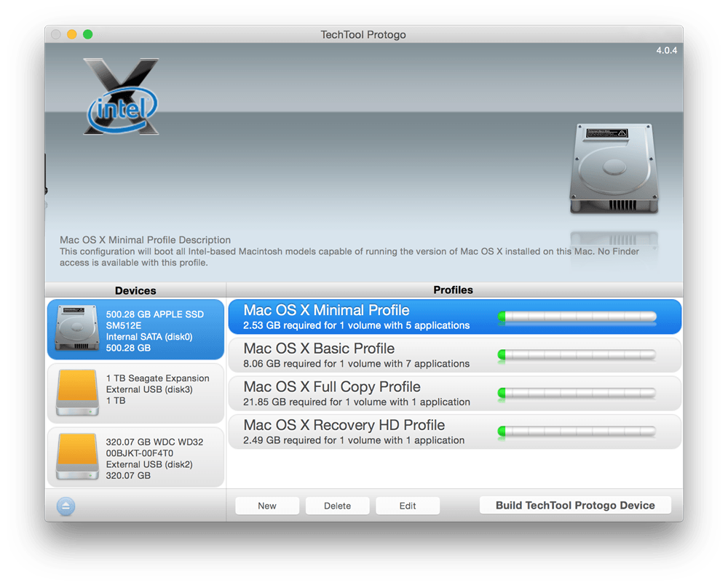The width and height of the screenshot is (728, 585).
Task: Select 320.07 GB WDC WD32 text
Action: [x=154, y=447]
